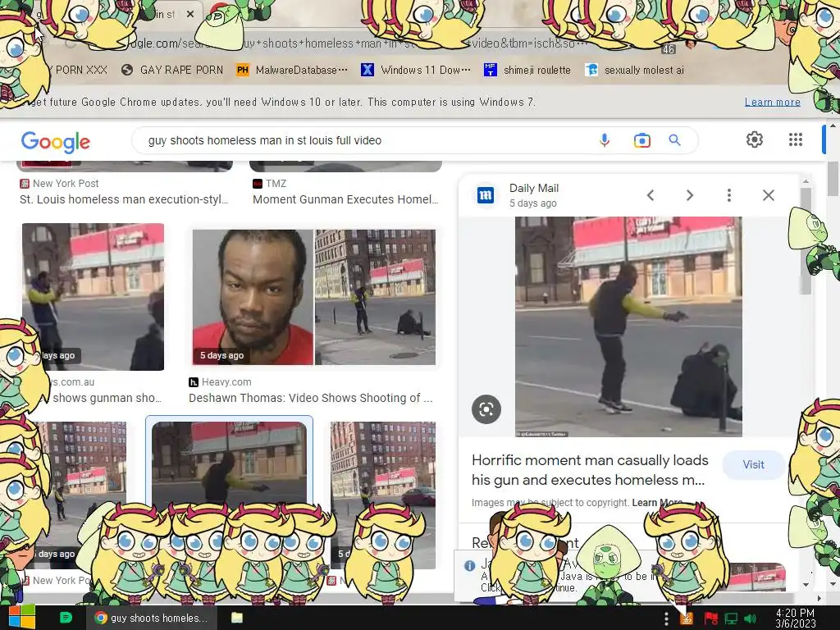This screenshot has width=840, height=630.
Task: Open Action Center flag tray icon
Action: tap(711, 619)
